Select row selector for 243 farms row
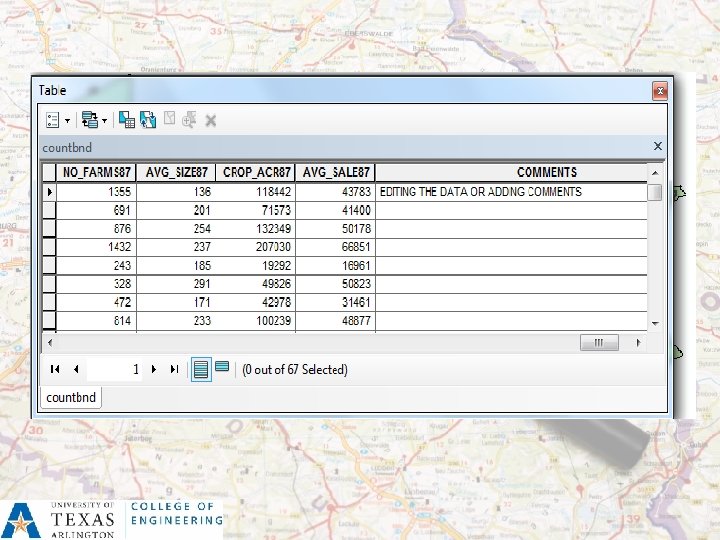The image size is (720, 540). click(x=49, y=265)
